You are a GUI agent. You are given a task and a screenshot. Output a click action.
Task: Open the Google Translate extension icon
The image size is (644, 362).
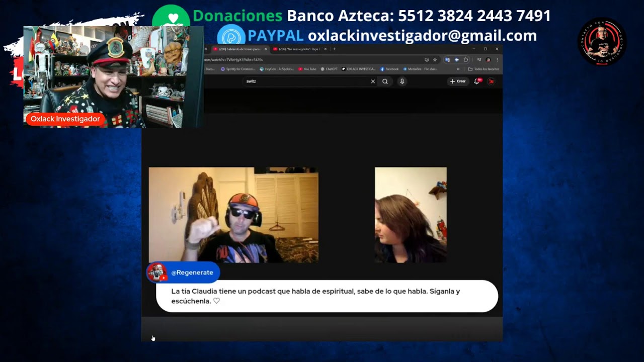click(x=447, y=60)
